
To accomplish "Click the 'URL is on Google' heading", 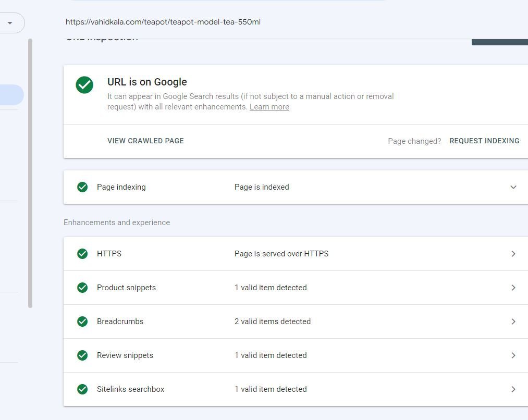I will pos(147,82).
